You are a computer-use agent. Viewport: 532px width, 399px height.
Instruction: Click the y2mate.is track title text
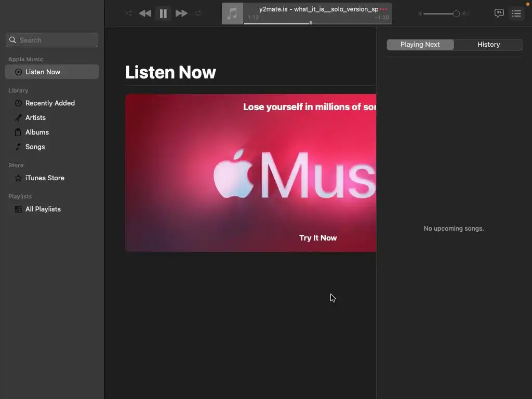coord(318,9)
